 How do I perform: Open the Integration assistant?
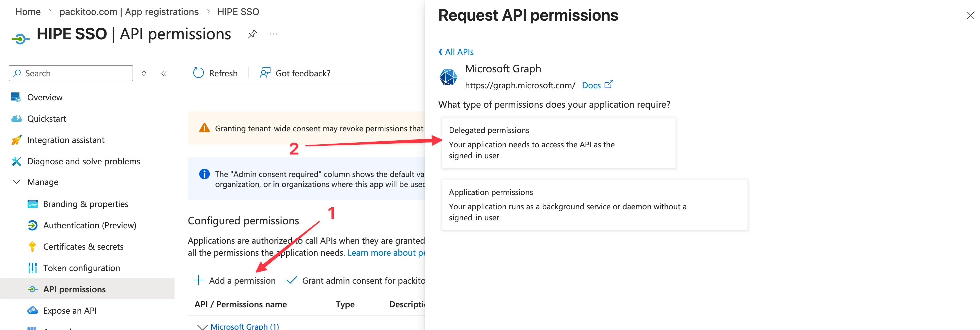click(65, 140)
